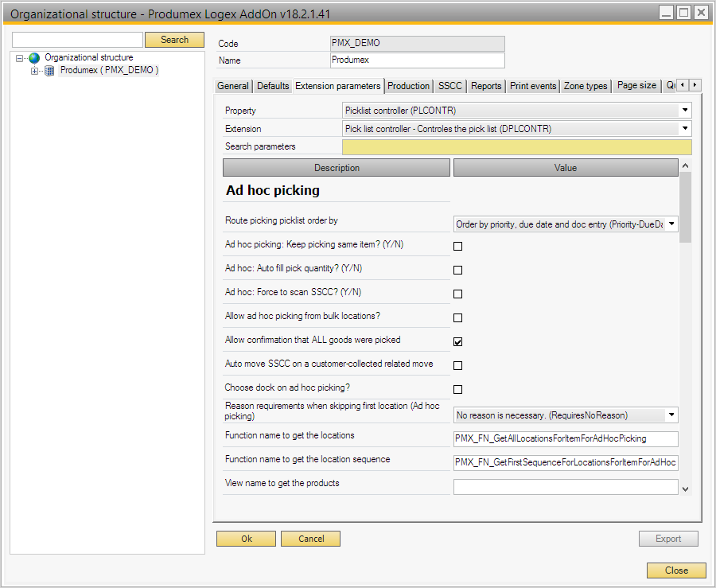
Task: Click the Search button
Action: 174,40
